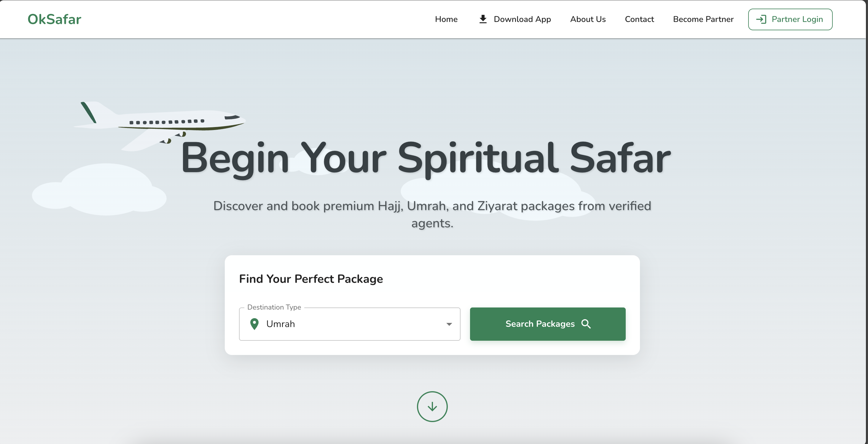Click the magnifying glass to start a search

point(586,324)
